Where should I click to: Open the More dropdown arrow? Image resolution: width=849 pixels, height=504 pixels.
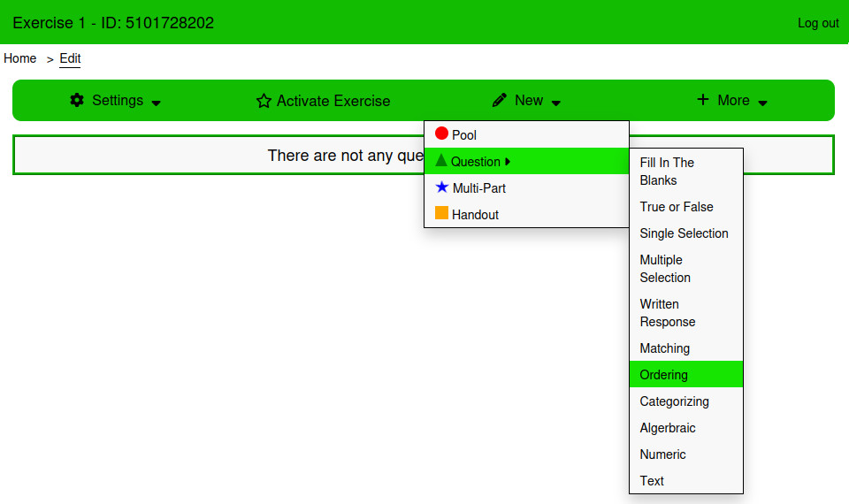click(763, 103)
